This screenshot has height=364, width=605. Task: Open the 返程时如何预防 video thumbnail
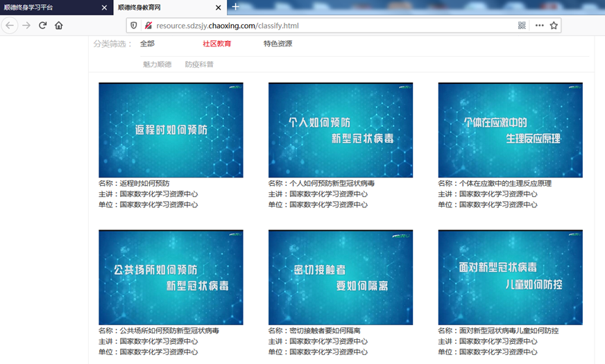171,130
